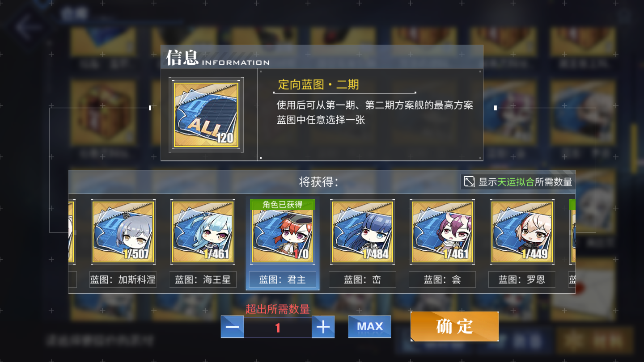
Task: Decrease quantity with the minus button
Action: click(232, 327)
